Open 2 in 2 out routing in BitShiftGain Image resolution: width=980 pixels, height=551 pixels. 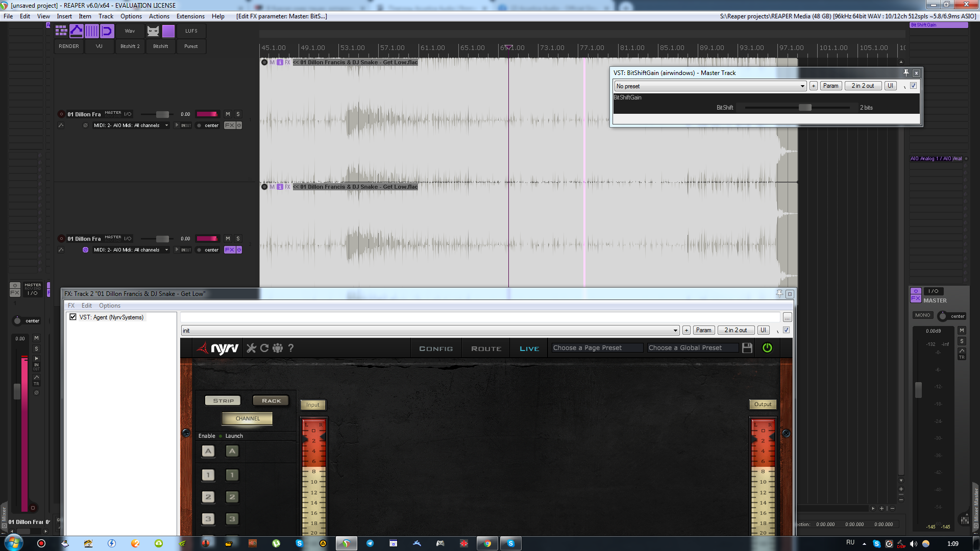[863, 86]
